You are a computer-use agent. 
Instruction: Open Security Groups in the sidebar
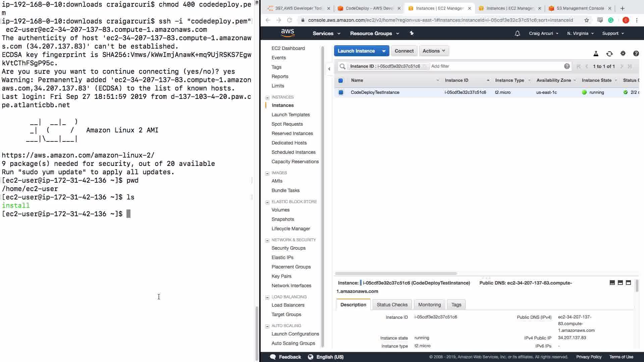[288, 248]
